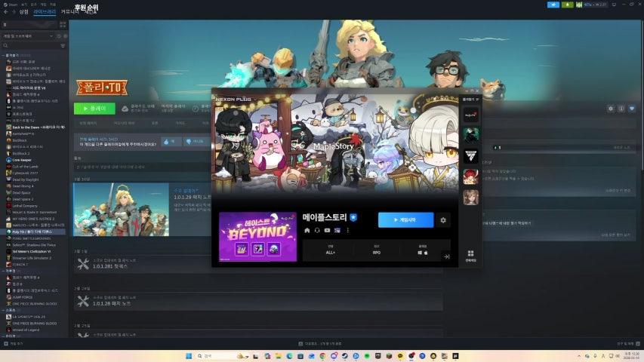Open the Windows Start menu
This screenshot has height=362, width=644.
[x=189, y=356]
